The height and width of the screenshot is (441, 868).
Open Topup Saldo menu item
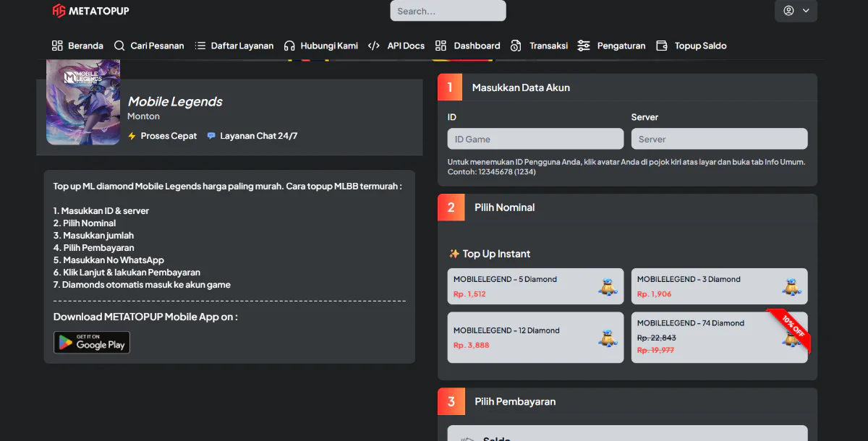click(x=692, y=46)
